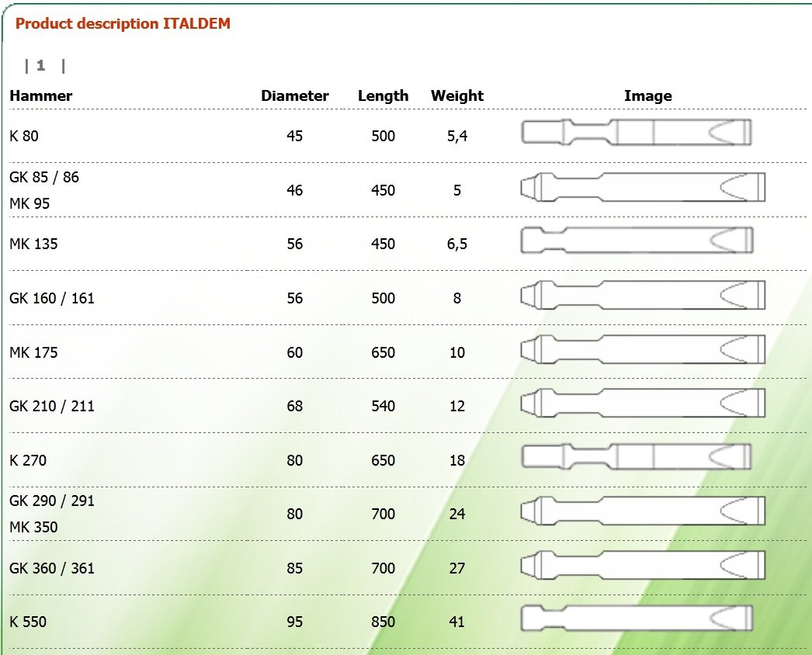Open the GK 290 / 291 chisel image

[x=643, y=511]
